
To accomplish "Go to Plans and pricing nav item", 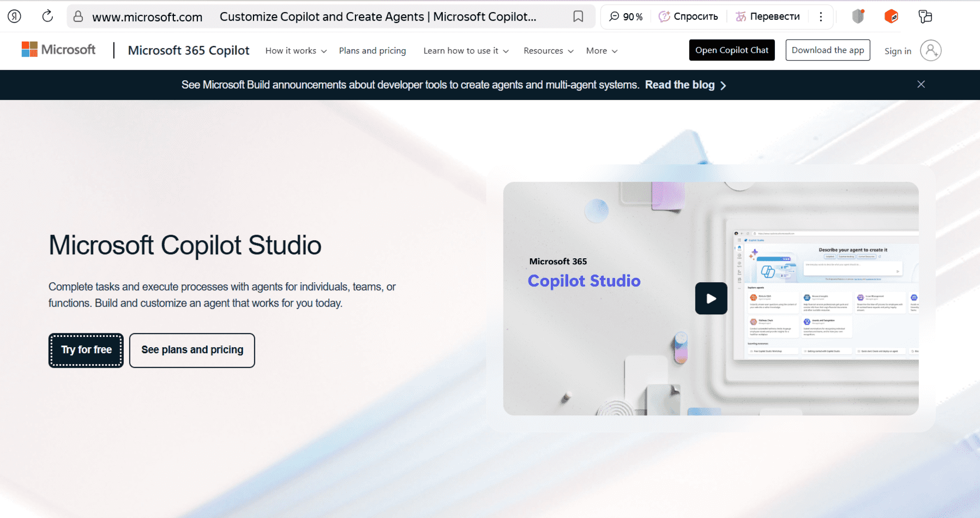I will [372, 51].
